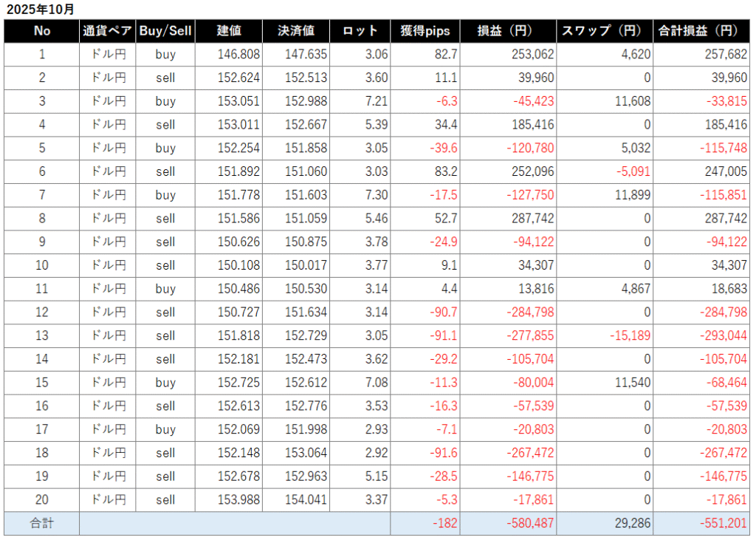756x540 pixels.
Task: Select the '建値' header cell
Action: (x=229, y=31)
